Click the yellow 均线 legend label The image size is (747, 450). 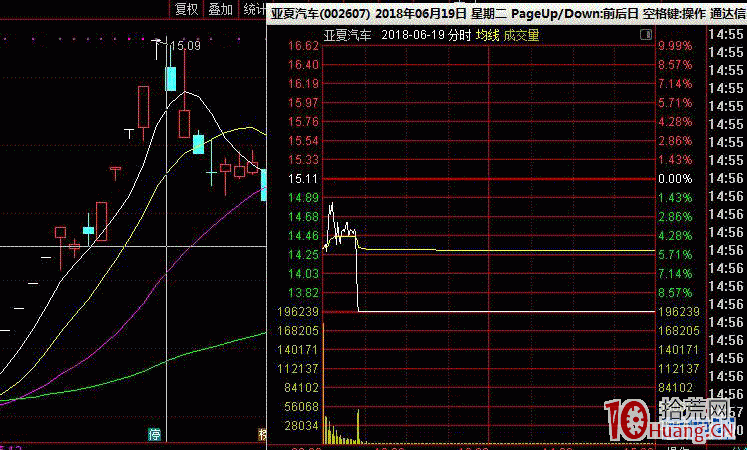[x=487, y=35]
